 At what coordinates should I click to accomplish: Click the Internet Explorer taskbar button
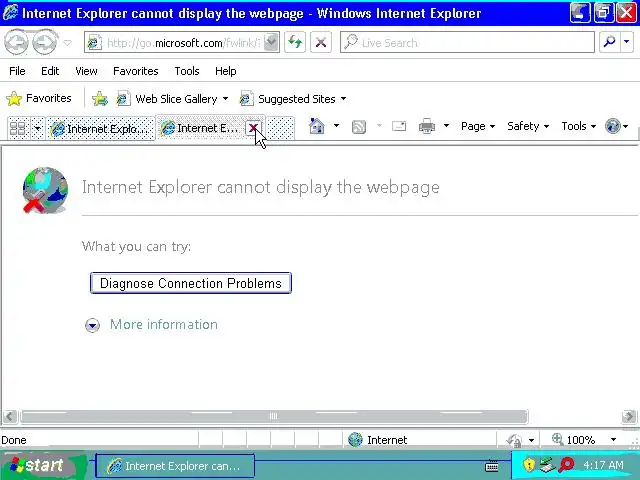[x=175, y=466]
